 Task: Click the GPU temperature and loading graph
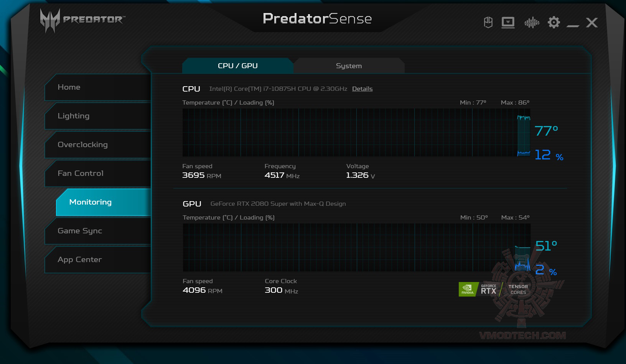click(x=357, y=248)
